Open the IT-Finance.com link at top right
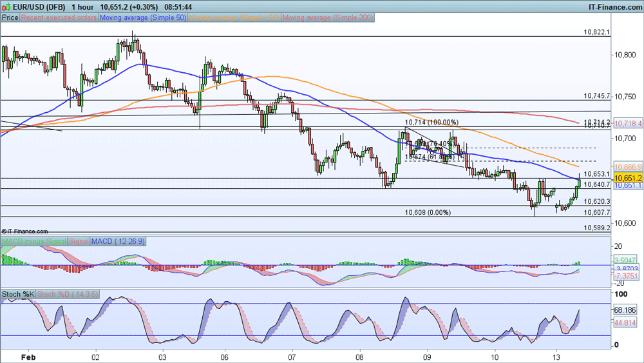 pos(615,7)
